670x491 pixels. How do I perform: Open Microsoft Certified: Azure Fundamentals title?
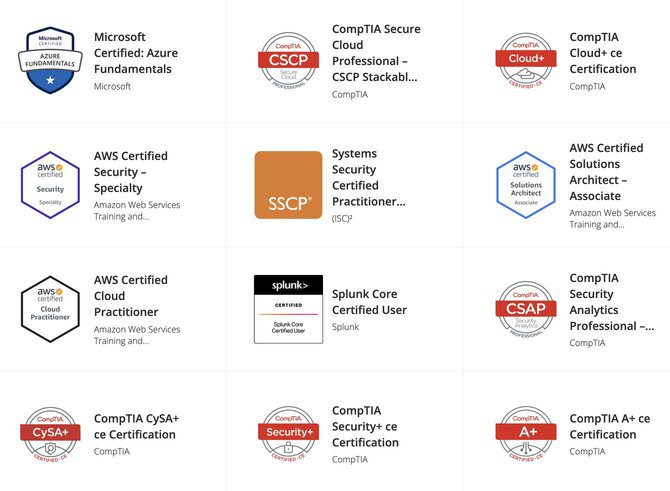pos(136,53)
